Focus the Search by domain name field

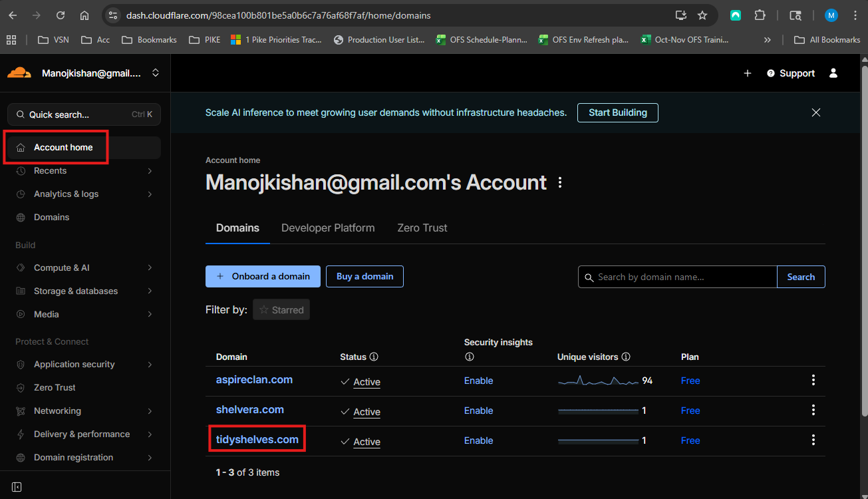pos(678,277)
